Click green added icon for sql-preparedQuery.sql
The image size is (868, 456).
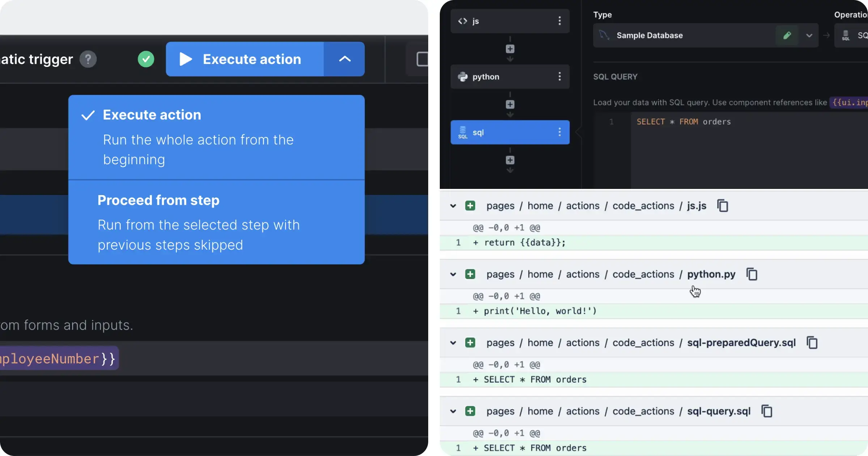point(470,343)
